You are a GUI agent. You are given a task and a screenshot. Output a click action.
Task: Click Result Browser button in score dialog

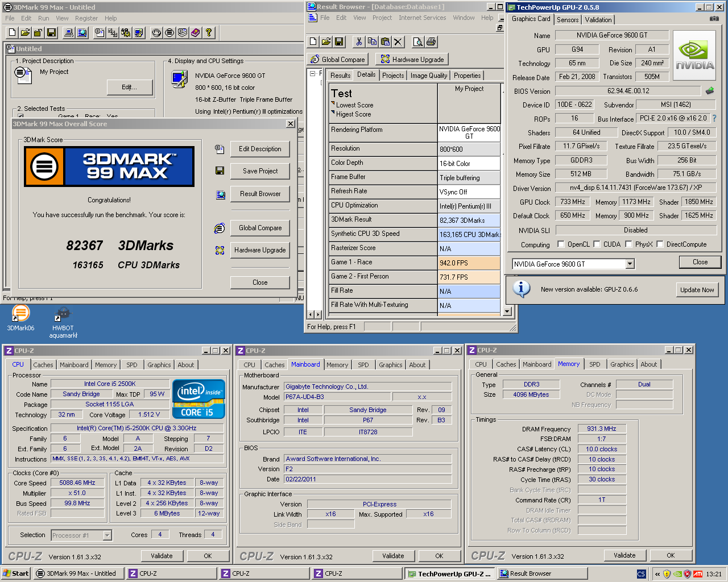pos(260,194)
